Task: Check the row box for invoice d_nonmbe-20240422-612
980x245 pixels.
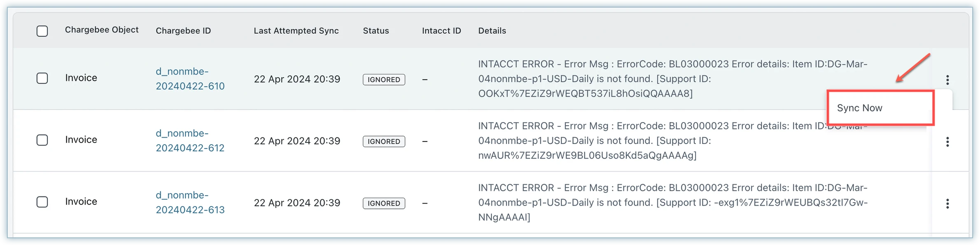Action: click(42, 140)
